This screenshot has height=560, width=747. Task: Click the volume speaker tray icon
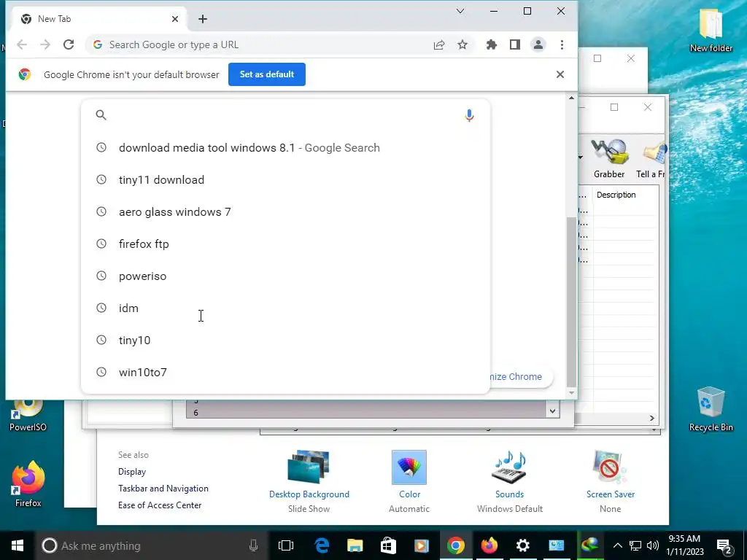pyautogui.click(x=653, y=545)
